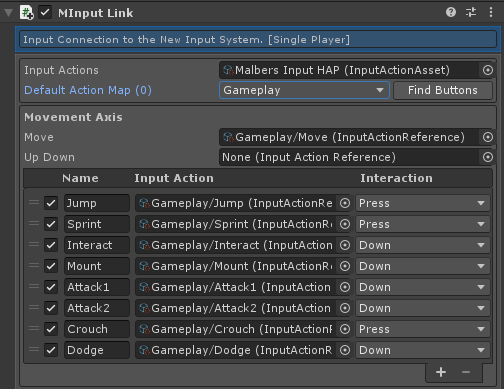Open object picker for Gameplay/Sprint action
Viewport: 504px width, 389px height.
coord(345,224)
